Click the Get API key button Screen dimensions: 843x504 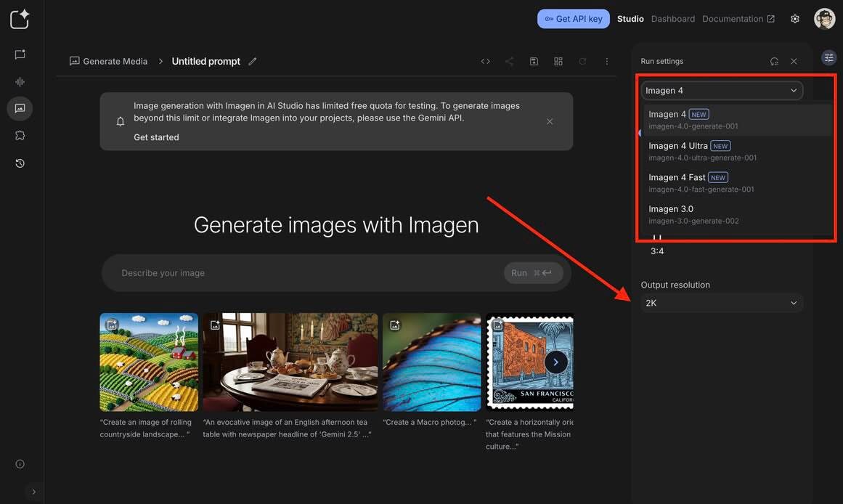[x=573, y=19]
